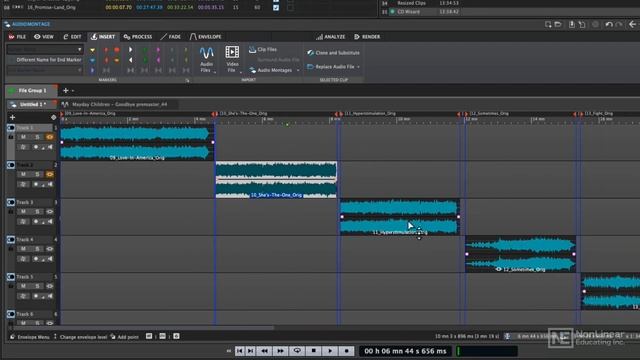Insert a magenta loop start marker
This screenshot has height=360, width=640.
[x=158, y=50]
